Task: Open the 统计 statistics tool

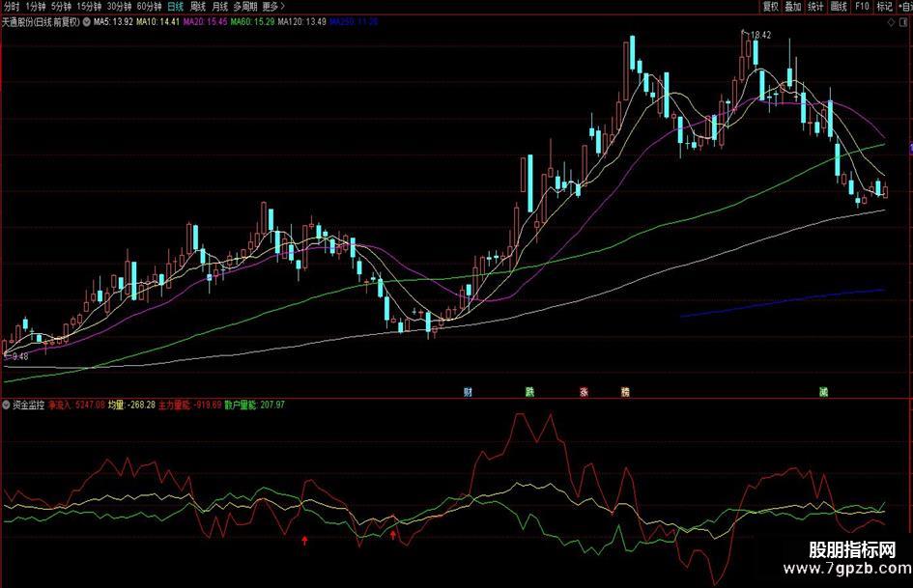Action: tap(815, 7)
